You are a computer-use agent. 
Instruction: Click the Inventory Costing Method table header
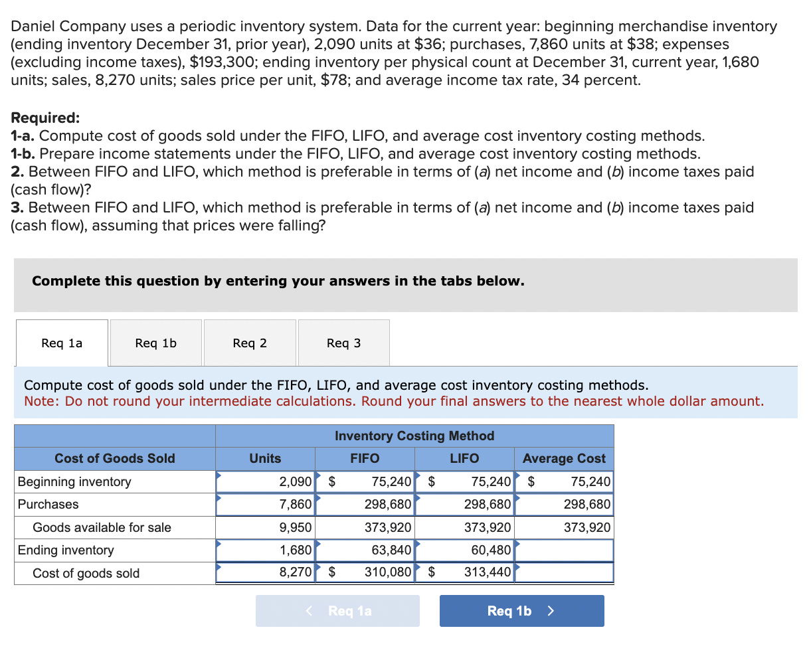(414, 436)
